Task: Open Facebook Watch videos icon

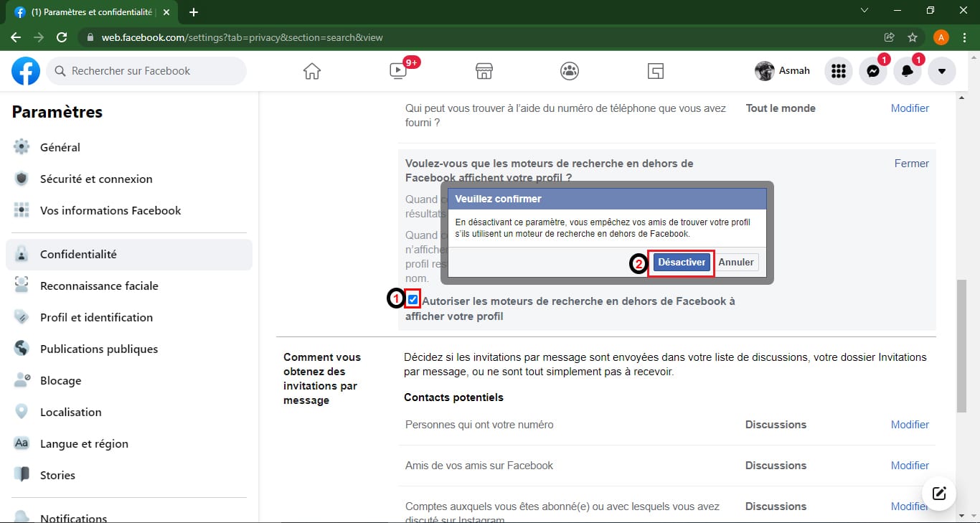Action: pyautogui.click(x=397, y=71)
